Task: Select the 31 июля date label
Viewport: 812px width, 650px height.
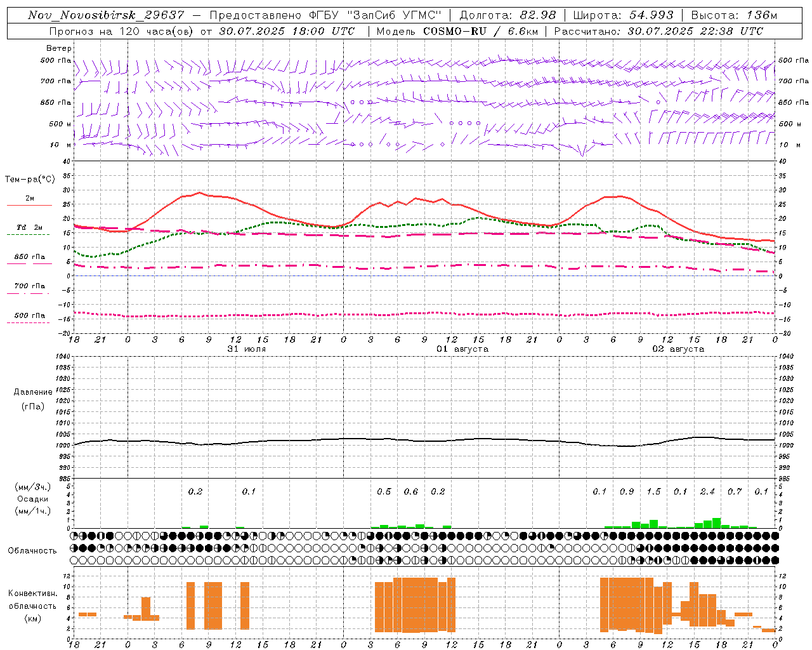Action: point(246,349)
